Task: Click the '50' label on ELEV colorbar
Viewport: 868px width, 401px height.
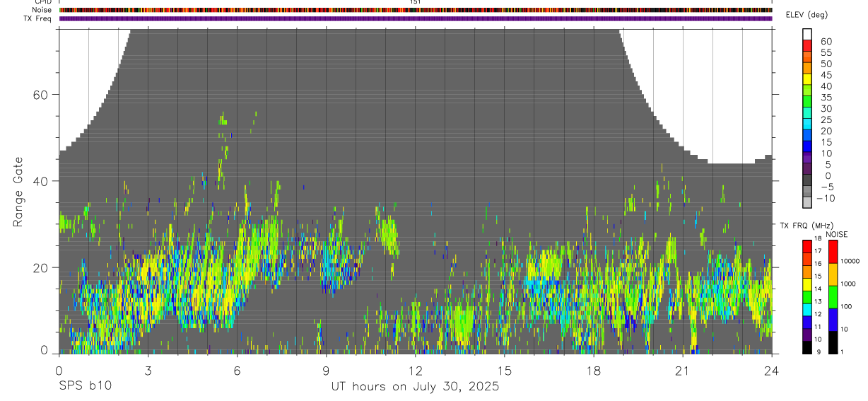Action: pyautogui.click(x=826, y=64)
